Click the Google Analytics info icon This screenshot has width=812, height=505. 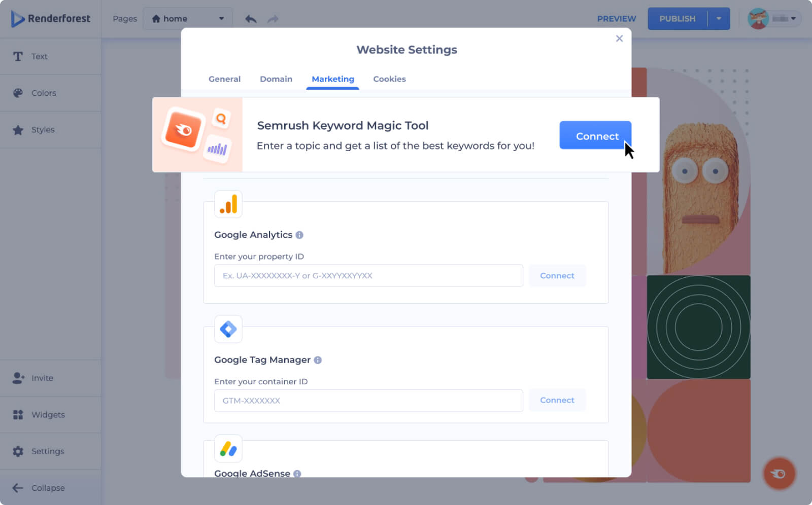click(299, 235)
